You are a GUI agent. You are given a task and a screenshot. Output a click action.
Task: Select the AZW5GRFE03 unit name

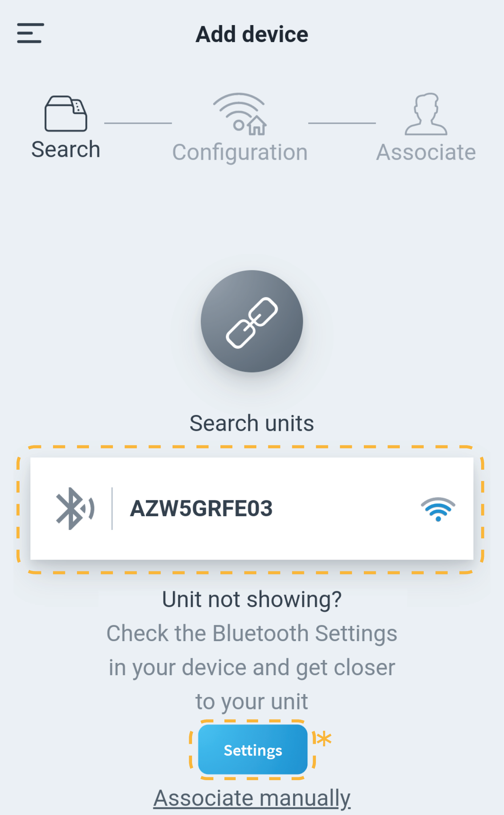(x=201, y=508)
